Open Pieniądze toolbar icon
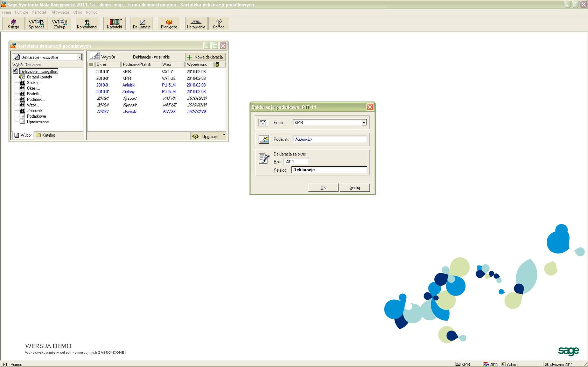 [x=169, y=23]
